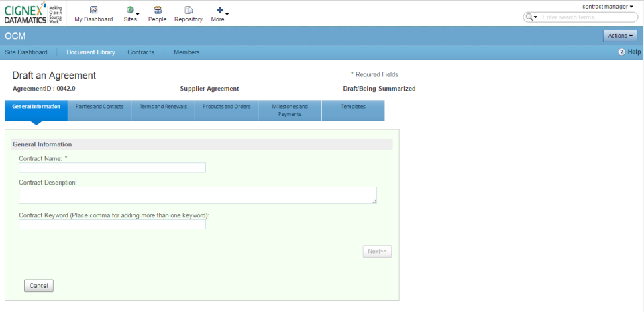
Task: Open the Members page
Action: pyautogui.click(x=186, y=52)
